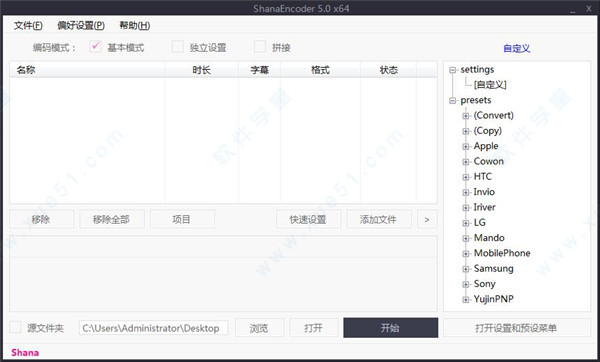Click the 名称 column header
The width and height of the screenshot is (600, 362).
[87, 70]
